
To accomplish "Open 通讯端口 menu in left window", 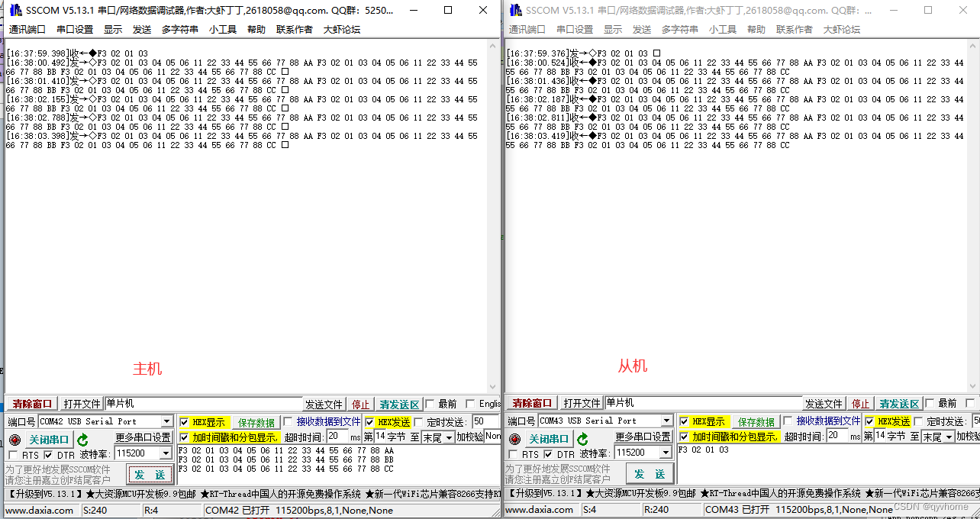I will coord(27,29).
